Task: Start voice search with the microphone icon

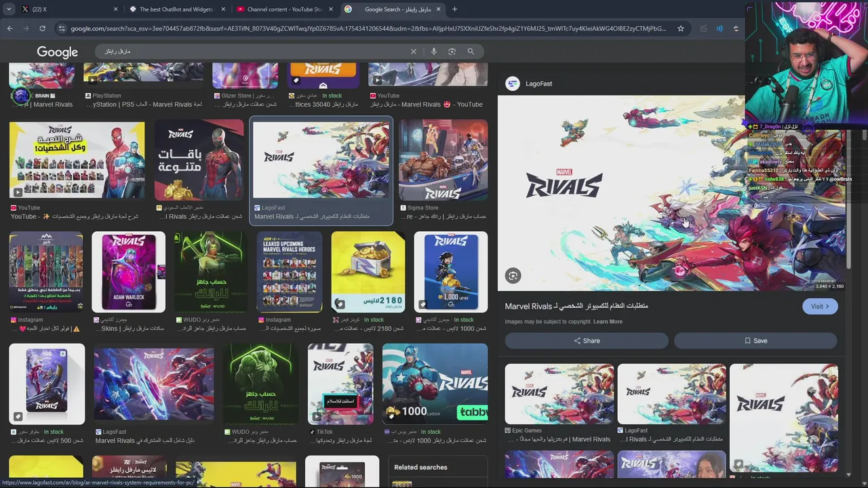Action: point(434,52)
